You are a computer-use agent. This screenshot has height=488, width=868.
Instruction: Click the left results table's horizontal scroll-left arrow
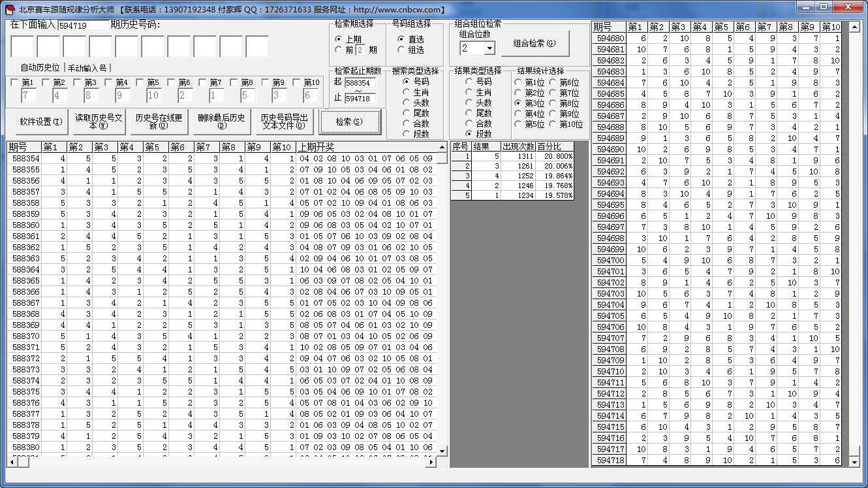click(11, 462)
